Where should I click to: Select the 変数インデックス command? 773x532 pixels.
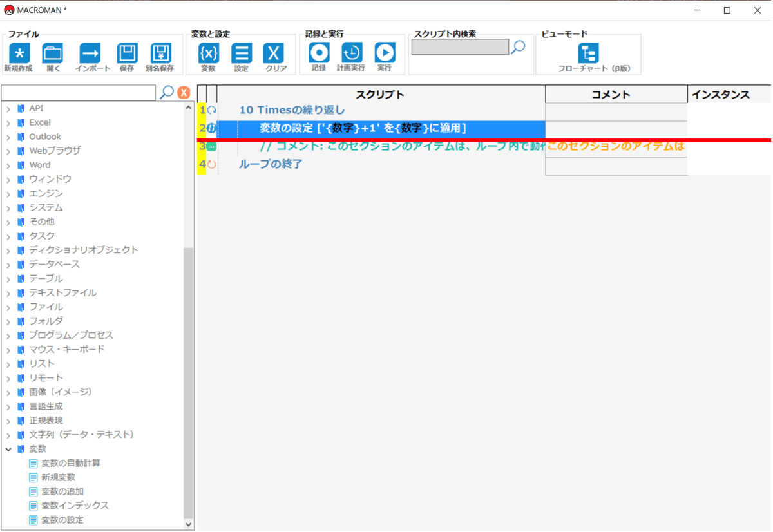point(75,506)
